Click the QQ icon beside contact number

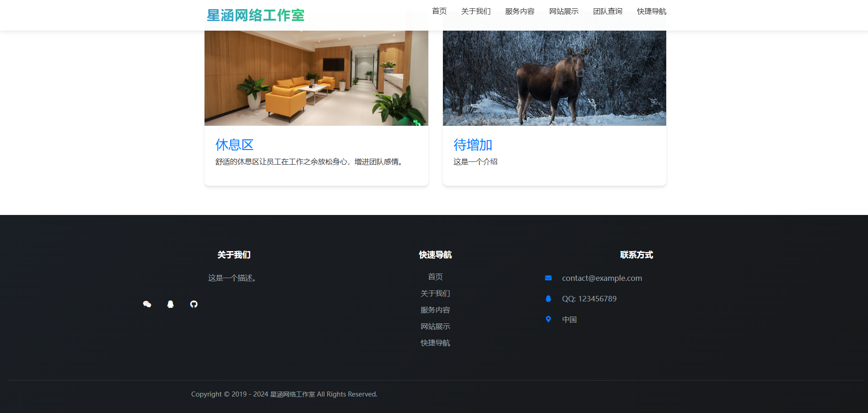point(548,299)
